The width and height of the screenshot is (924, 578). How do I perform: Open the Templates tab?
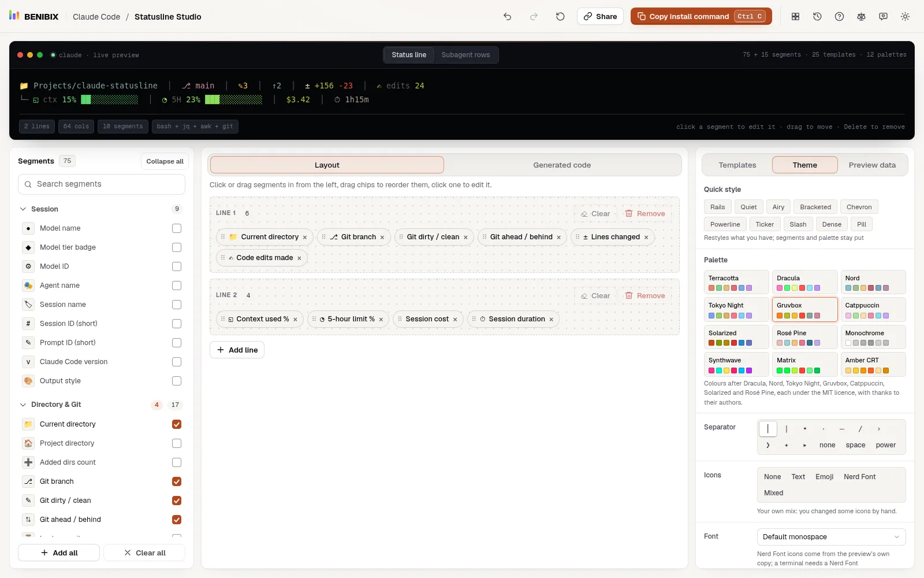click(x=737, y=165)
